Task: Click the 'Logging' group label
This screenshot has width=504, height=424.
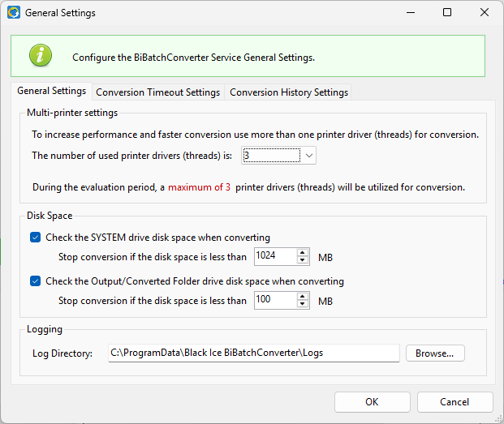Action: point(45,329)
